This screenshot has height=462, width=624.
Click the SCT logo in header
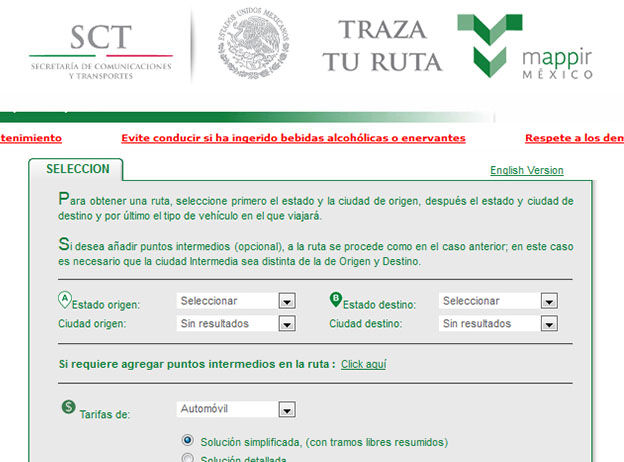pos(100,50)
